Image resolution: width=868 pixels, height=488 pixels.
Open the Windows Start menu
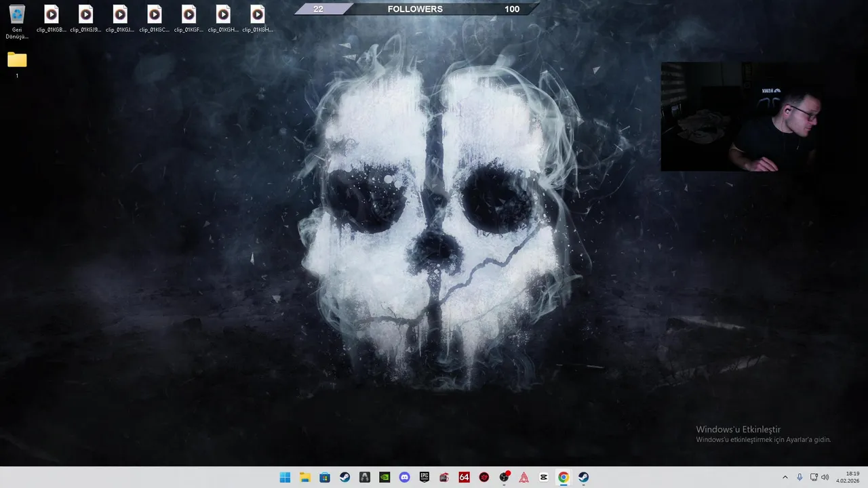[x=285, y=477]
